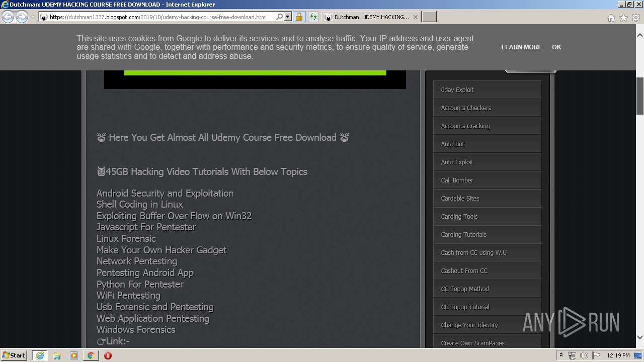Image resolution: width=644 pixels, height=362 pixels.
Task: Open the CC Topup Method category
Action: click(487, 289)
